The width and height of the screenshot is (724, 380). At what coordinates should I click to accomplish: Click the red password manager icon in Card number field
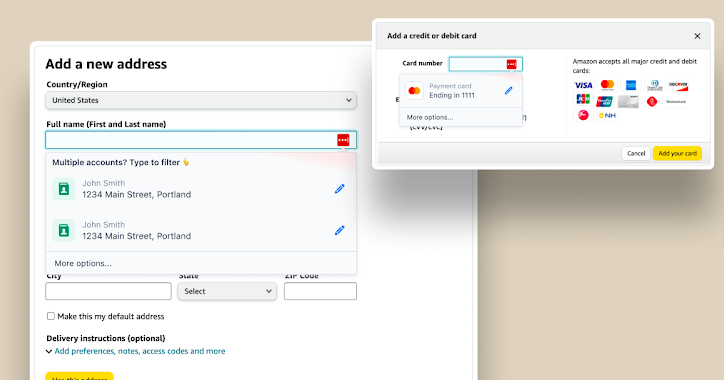tap(511, 64)
